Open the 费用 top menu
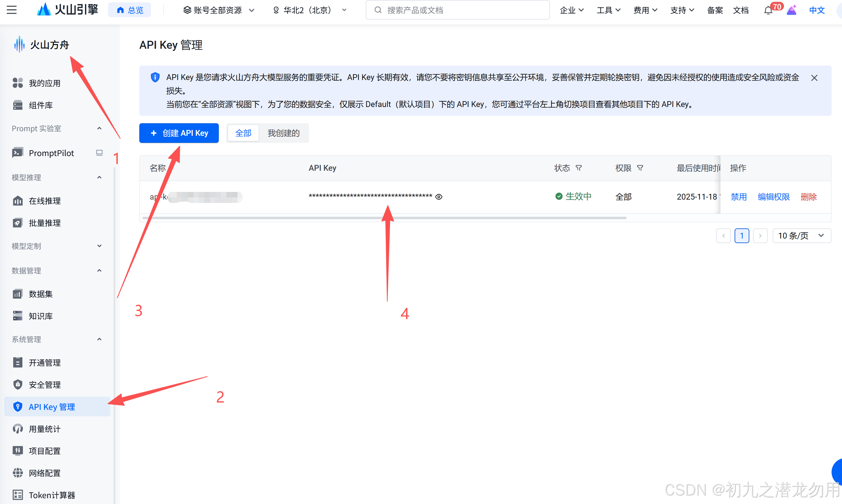This screenshot has width=842, height=504. pos(645,10)
